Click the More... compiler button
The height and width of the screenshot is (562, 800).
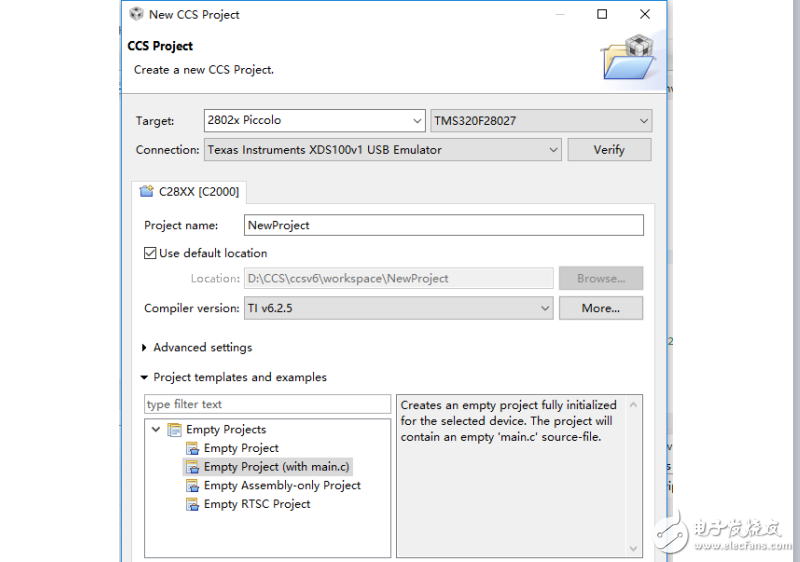pyautogui.click(x=600, y=308)
